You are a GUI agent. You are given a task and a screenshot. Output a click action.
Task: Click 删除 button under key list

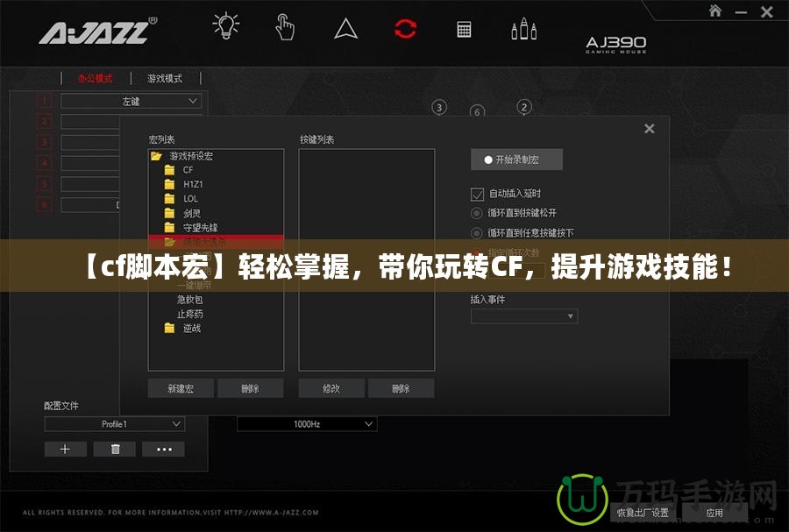point(401,388)
